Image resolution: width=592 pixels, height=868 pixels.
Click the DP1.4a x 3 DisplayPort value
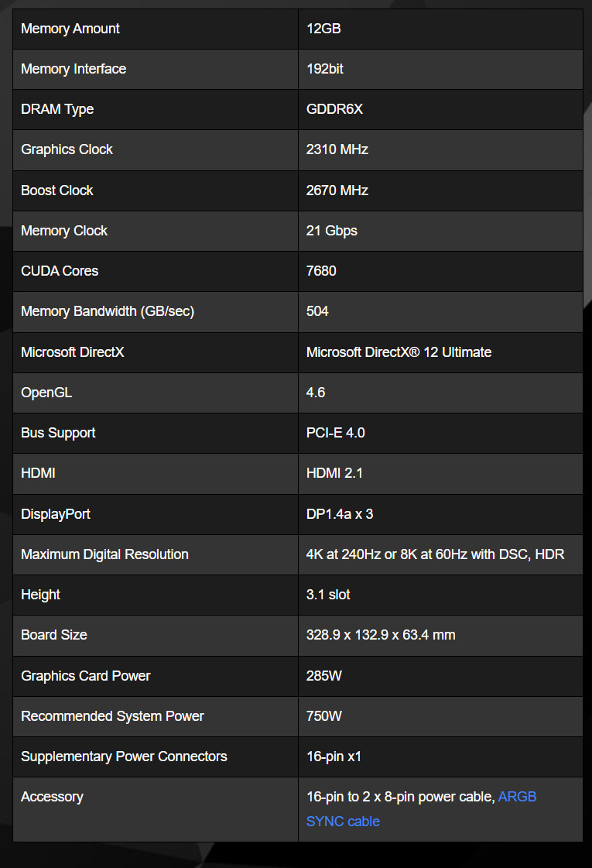340,514
